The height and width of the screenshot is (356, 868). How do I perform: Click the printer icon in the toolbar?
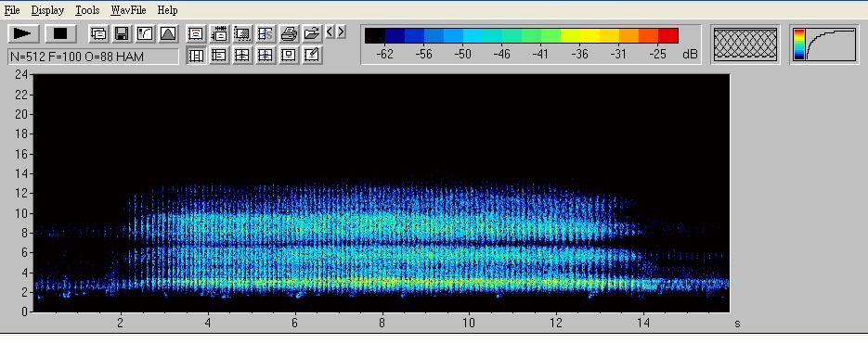coord(289,33)
